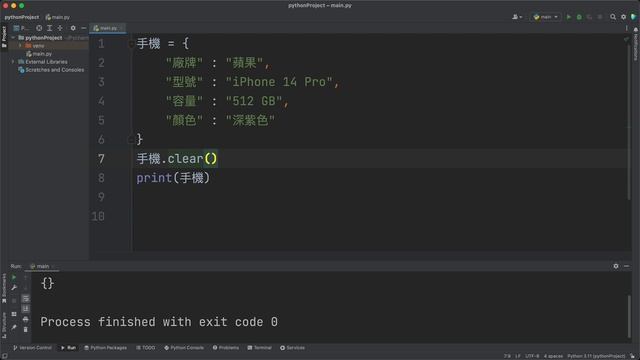Place cursor on the print(手機) line
Screen dimensions: 640x360
pos(173,178)
